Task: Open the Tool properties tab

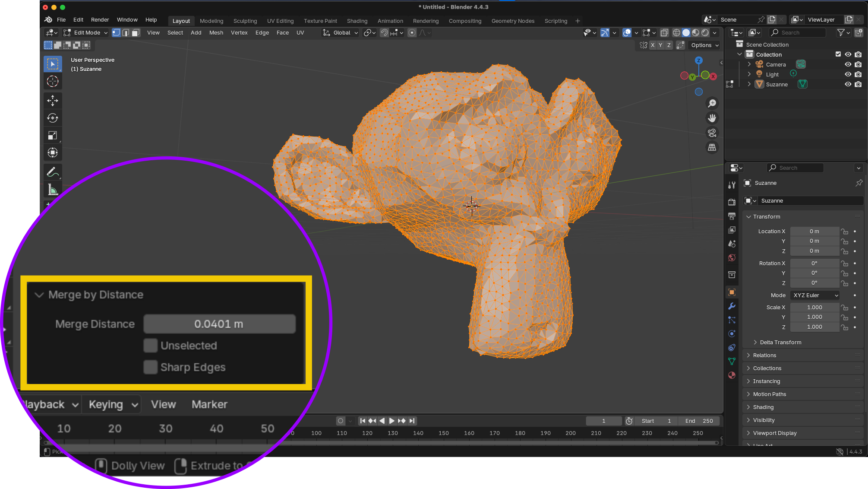Action: point(732,185)
